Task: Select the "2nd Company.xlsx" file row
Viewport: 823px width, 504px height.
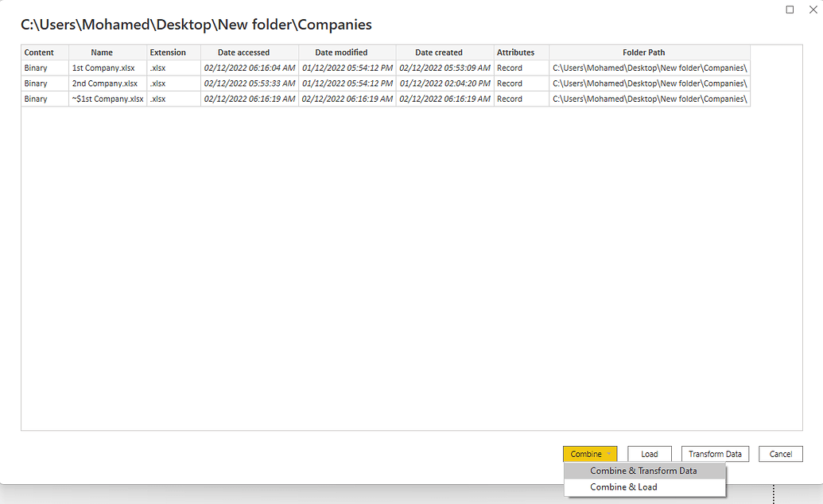Action: pos(101,83)
